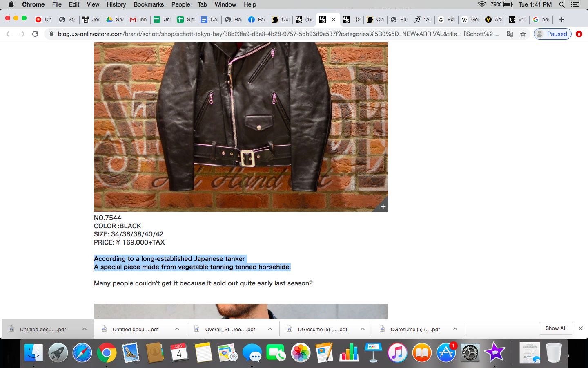Open Numbers bar chart icon in Dock
The width and height of the screenshot is (588, 368).
(349, 352)
